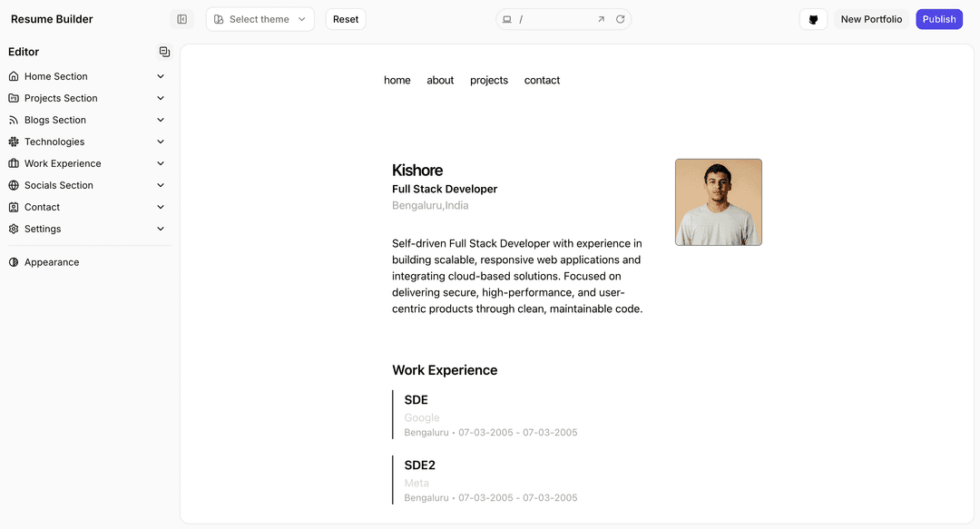Expand the Projects Section chevron
The height and width of the screenshot is (529, 980).
161,98
